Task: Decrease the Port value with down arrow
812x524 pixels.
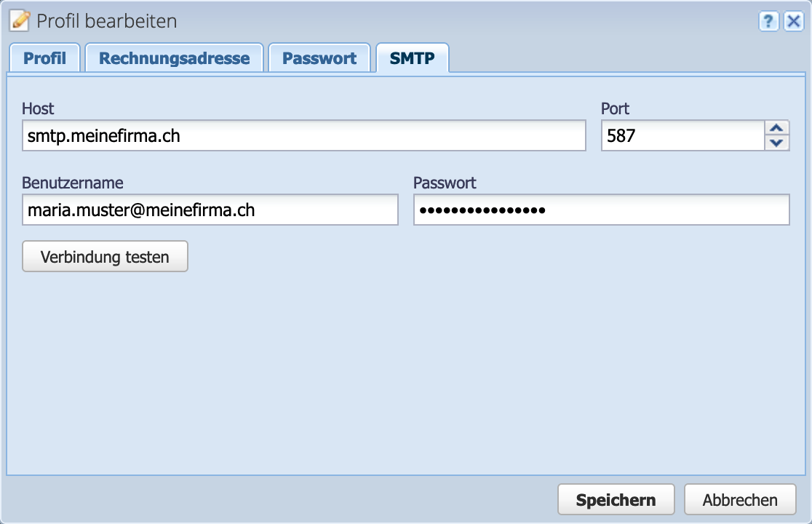Action: (x=778, y=143)
